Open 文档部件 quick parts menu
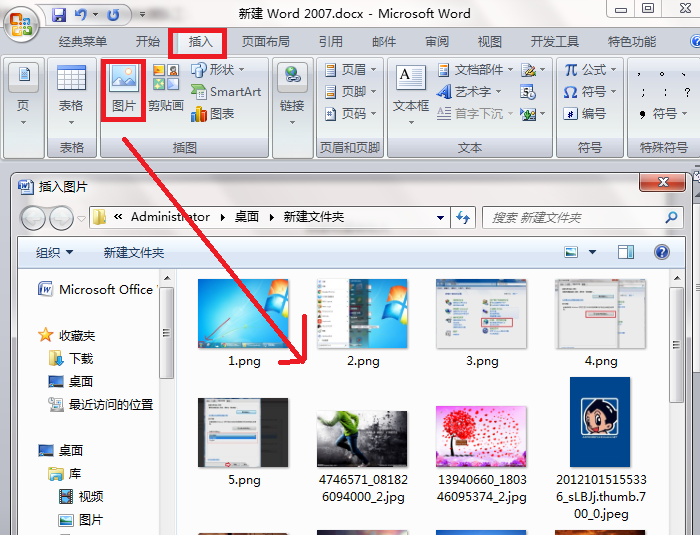Viewport: 700px width, 535px height. [475, 70]
